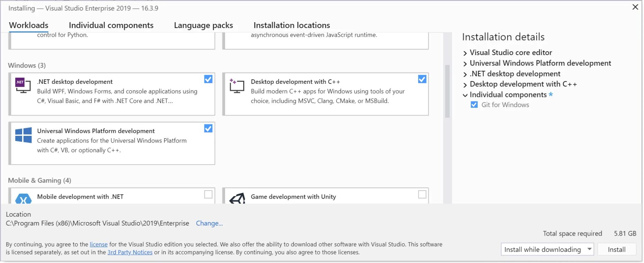Click the Change... location link

tap(209, 223)
